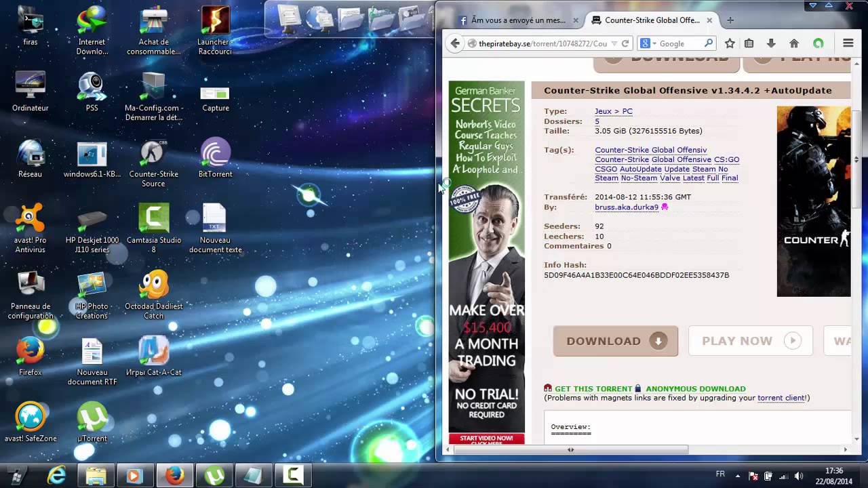Launch avast! SafeZone from the desktop
This screenshot has height=488, width=868.
point(30,422)
